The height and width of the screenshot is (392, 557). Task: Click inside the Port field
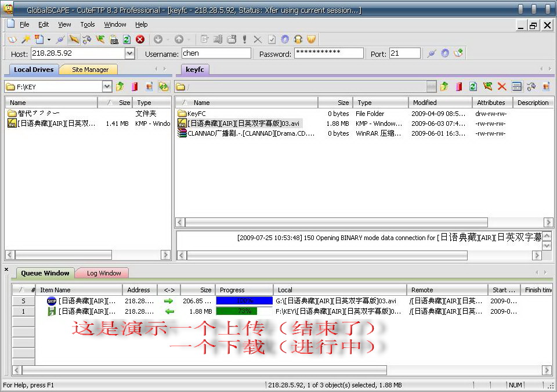[404, 53]
